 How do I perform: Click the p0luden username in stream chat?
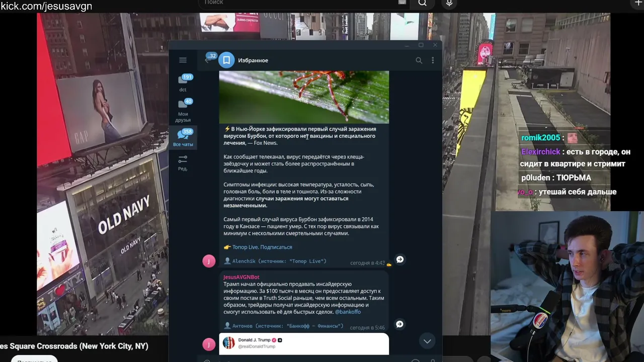click(x=536, y=178)
